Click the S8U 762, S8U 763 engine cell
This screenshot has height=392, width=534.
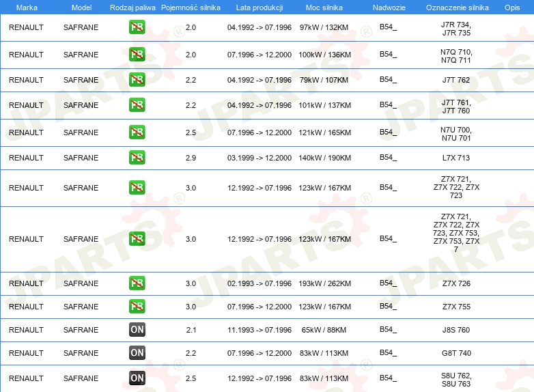click(x=456, y=380)
